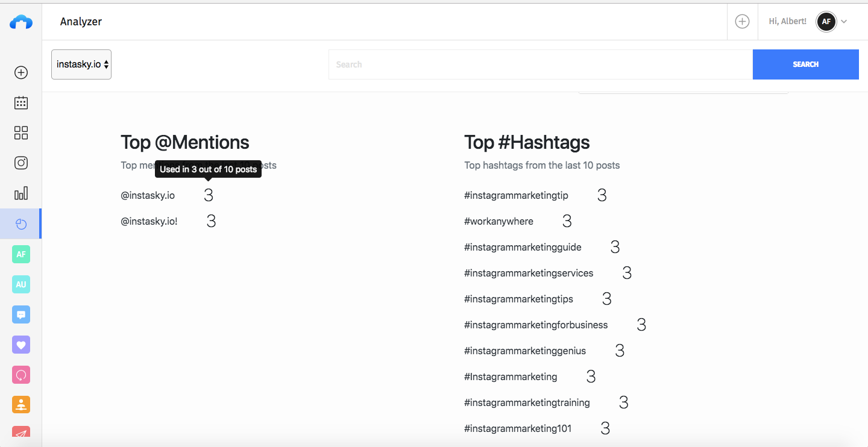
Task: Click the blue chat bubble icon
Action: pos(21,314)
